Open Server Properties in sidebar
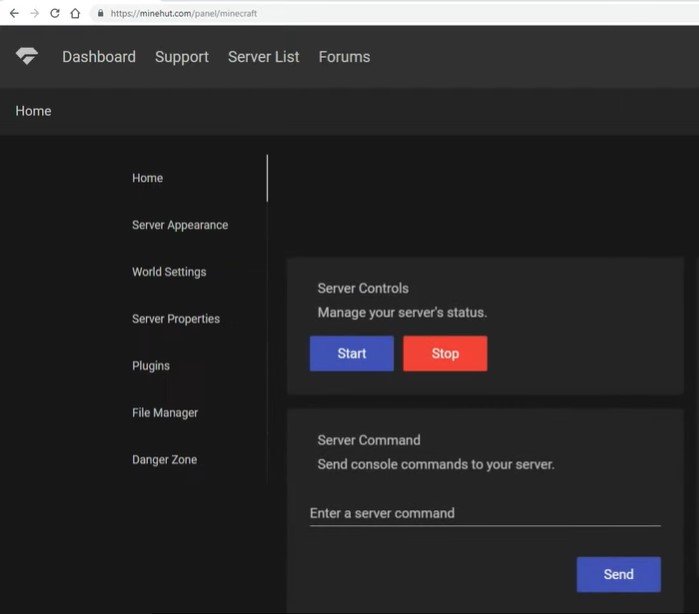This screenshot has height=614, width=699. click(176, 319)
